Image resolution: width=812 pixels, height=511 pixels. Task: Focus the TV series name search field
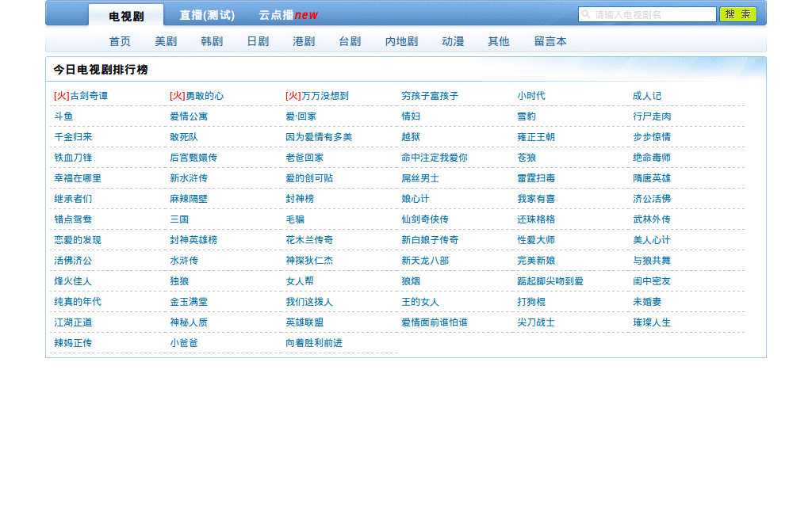point(647,14)
